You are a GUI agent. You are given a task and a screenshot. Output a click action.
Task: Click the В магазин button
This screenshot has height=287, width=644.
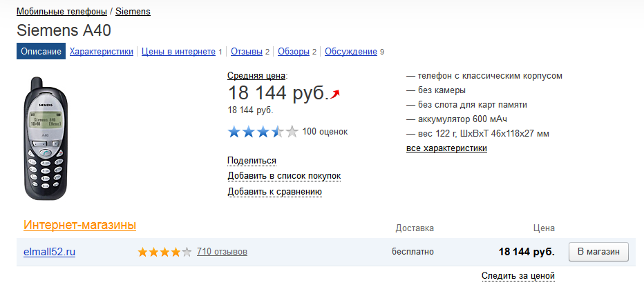click(x=598, y=252)
